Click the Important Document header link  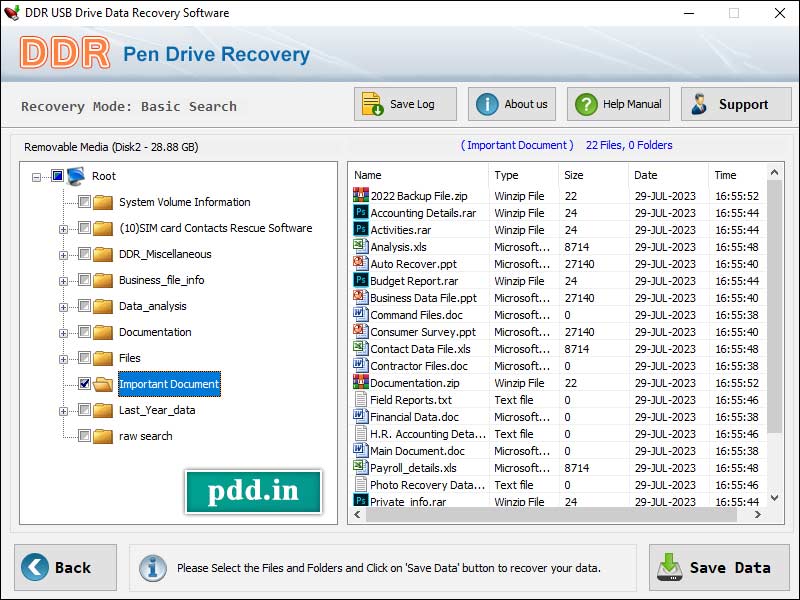pos(517,145)
